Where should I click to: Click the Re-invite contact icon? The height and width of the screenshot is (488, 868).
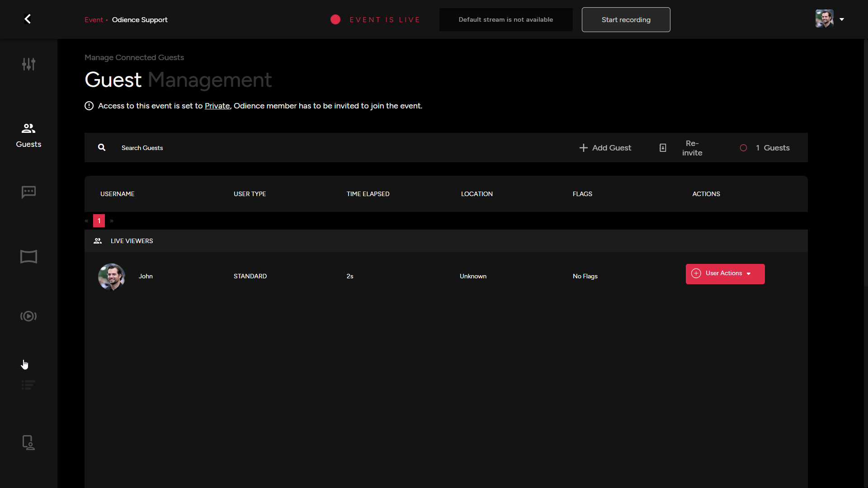click(663, 148)
